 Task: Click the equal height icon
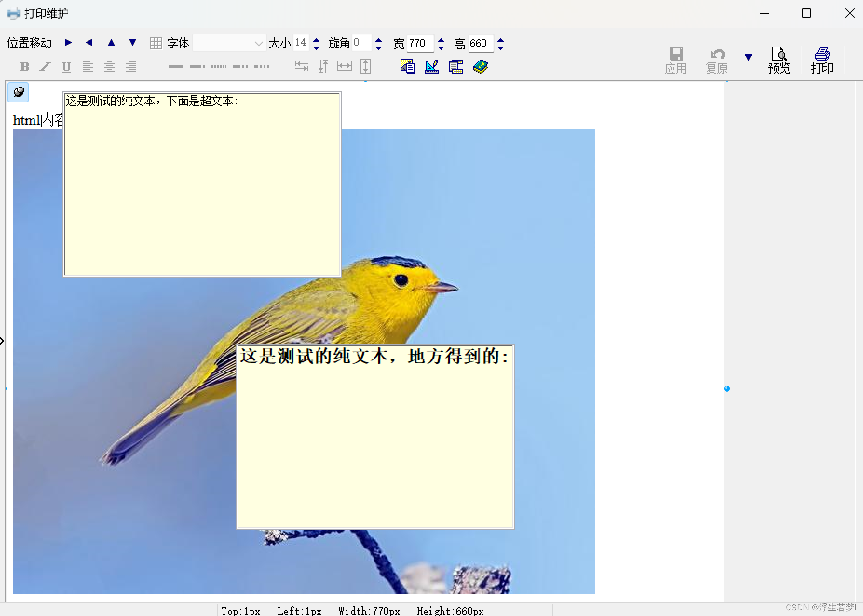coord(366,66)
